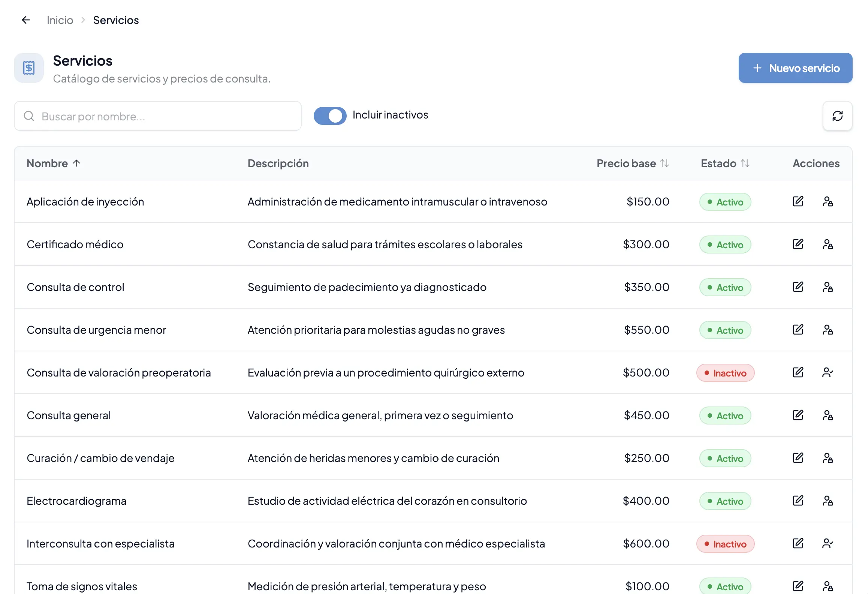This screenshot has height=594, width=868.
Task: Edit the Interconsulta con especialista service
Action: [x=798, y=543]
